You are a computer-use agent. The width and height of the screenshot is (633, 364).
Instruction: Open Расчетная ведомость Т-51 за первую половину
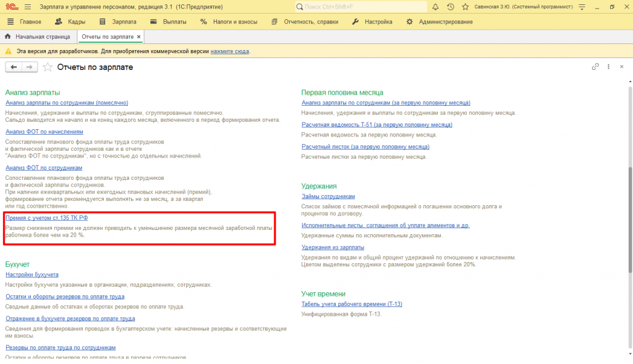click(x=376, y=125)
